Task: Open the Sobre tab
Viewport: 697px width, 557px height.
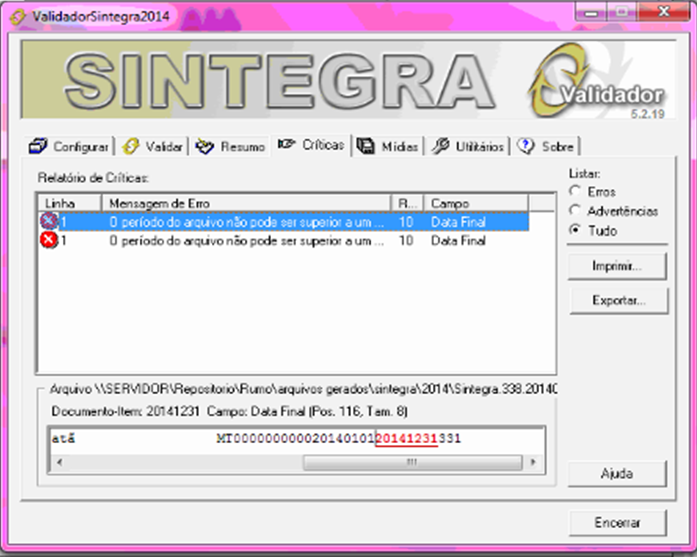Action: [x=546, y=146]
